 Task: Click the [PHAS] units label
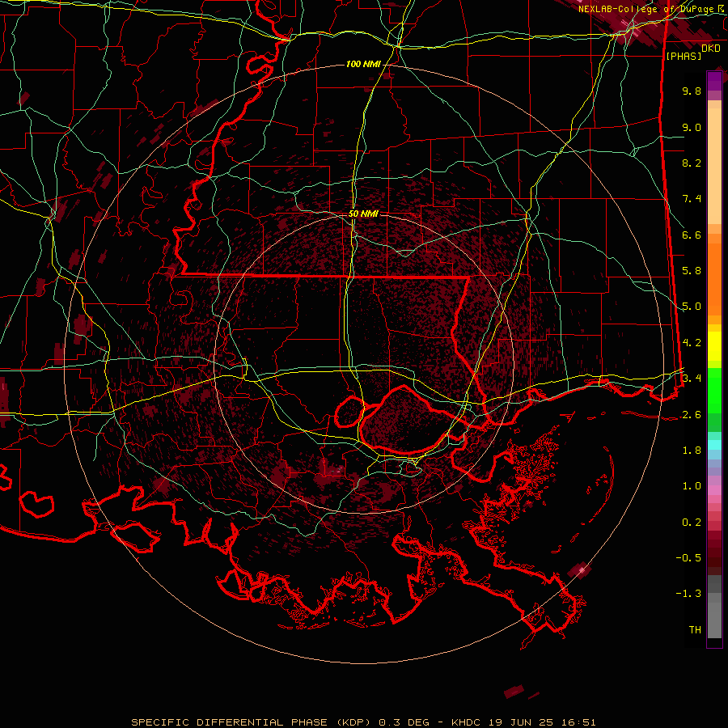click(x=684, y=57)
